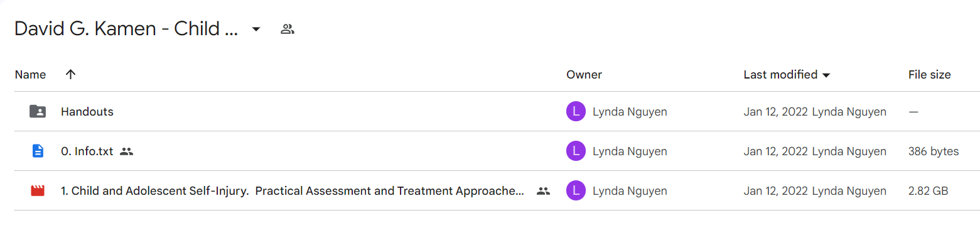Select the 2.82 GB file size cell
This screenshot has height=230, width=980.
[x=928, y=190]
